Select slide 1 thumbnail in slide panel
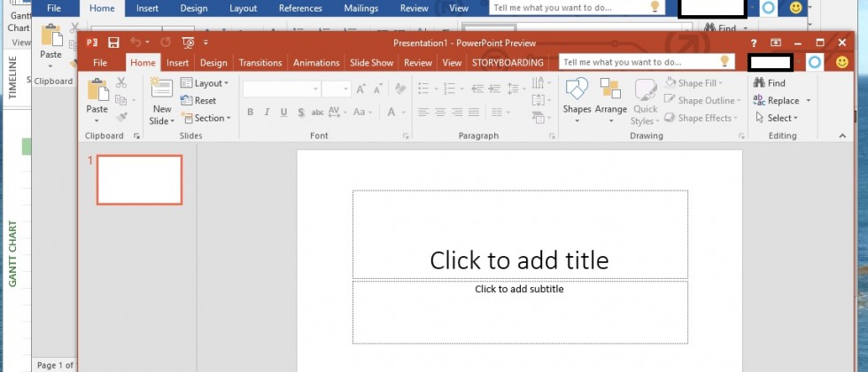 (139, 180)
